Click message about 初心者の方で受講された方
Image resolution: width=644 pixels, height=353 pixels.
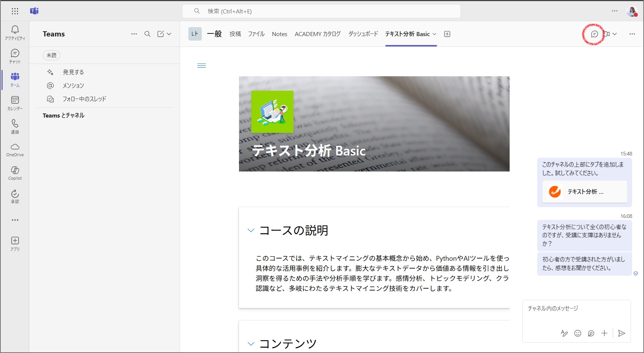(x=584, y=264)
